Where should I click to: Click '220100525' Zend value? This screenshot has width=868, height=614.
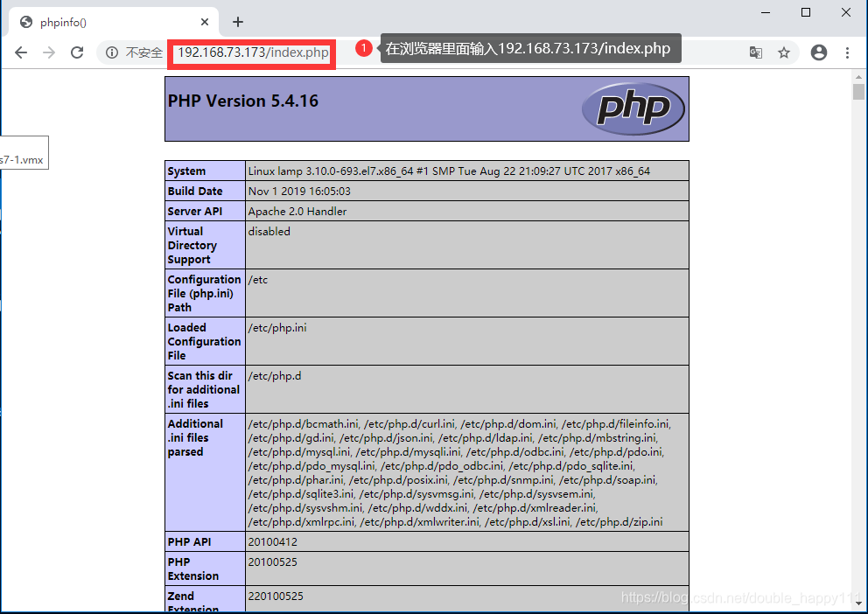[276, 597]
